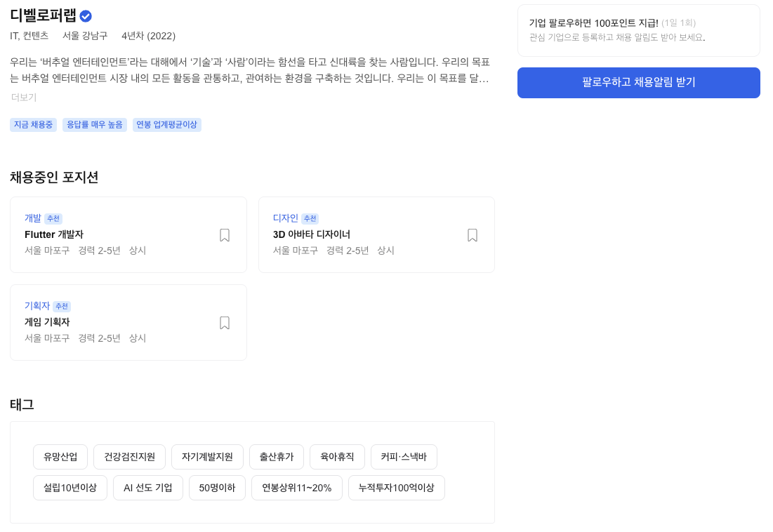This screenshot has width=773, height=532.
Task: Click the 추천 badge on 게임 기획자 card
Action: (62, 307)
